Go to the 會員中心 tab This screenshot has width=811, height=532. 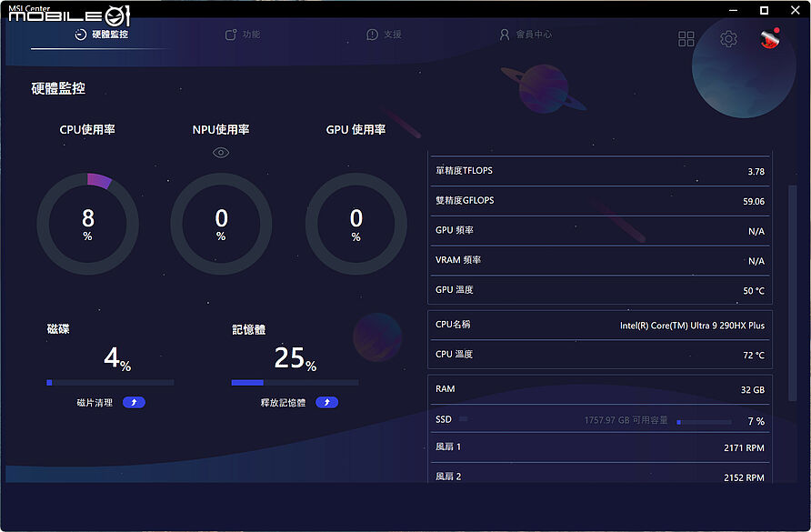(526, 35)
